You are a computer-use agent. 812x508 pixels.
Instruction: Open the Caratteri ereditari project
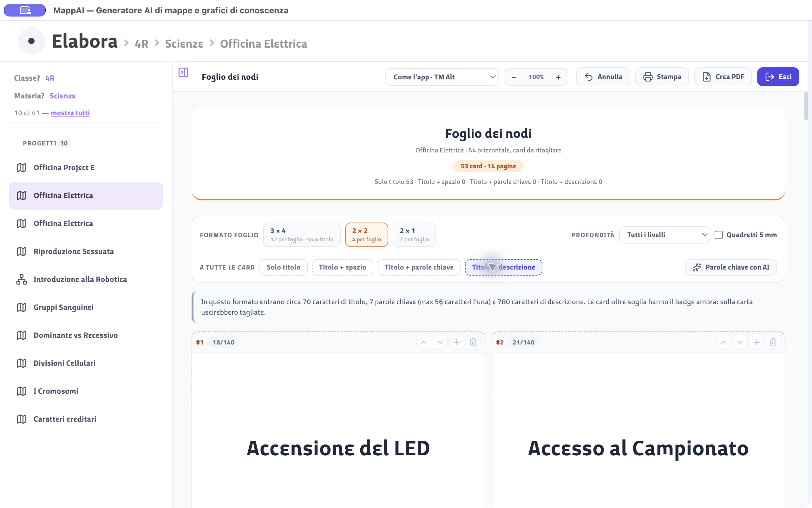86,419
